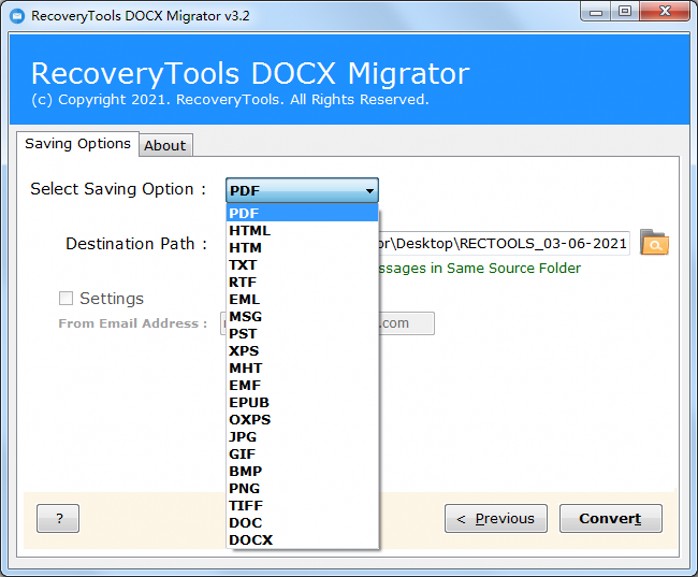Click the Convert button

pos(610,518)
